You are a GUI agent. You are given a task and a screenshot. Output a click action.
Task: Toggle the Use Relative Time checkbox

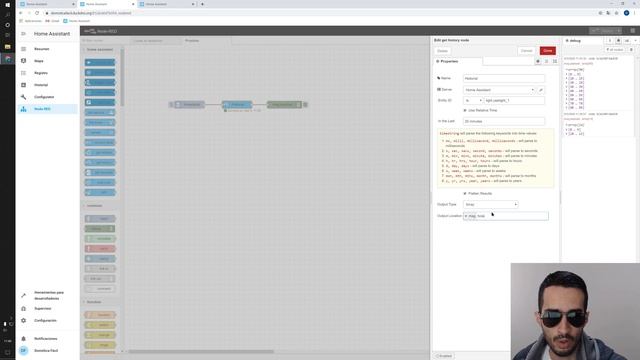[x=465, y=110]
